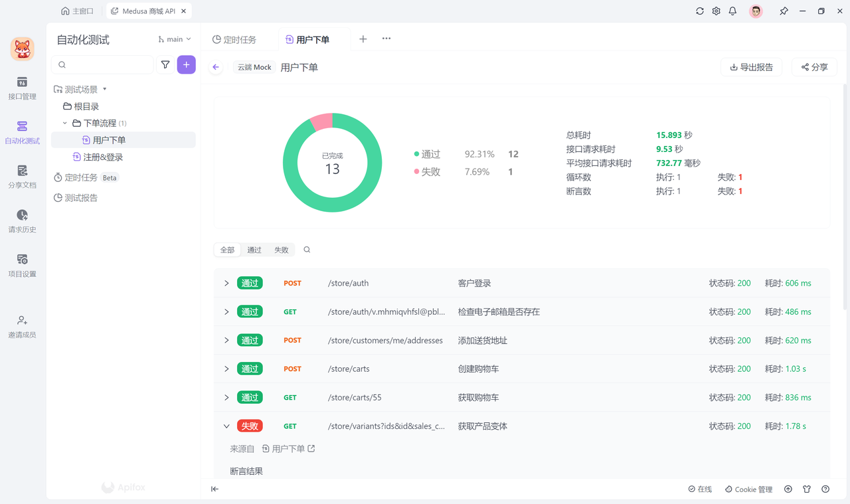Image resolution: width=850 pixels, height=504 pixels.
Task: Open the 自动化测试 sidebar section
Action: pos(22,133)
